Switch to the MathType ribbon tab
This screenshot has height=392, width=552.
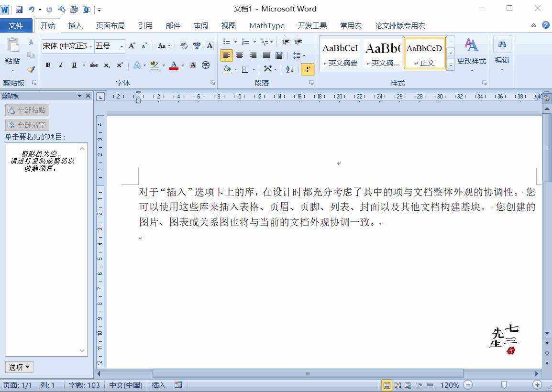(x=266, y=25)
